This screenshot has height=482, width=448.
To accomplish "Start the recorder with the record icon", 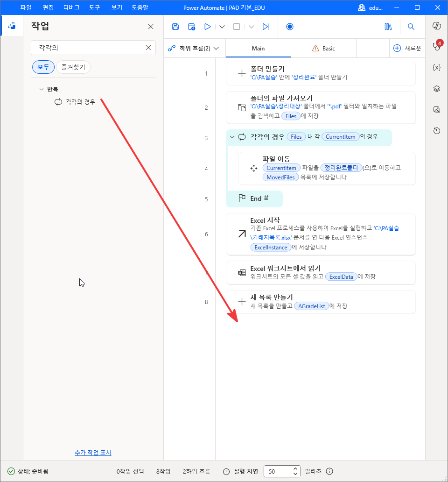I will click(x=289, y=27).
